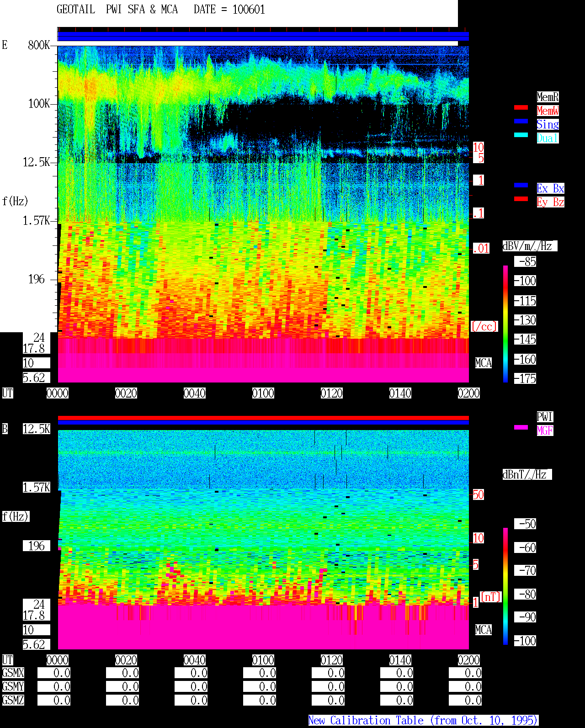Click the dBnT/√Hz color scale bar
This screenshot has width=585, height=728.
point(505,586)
